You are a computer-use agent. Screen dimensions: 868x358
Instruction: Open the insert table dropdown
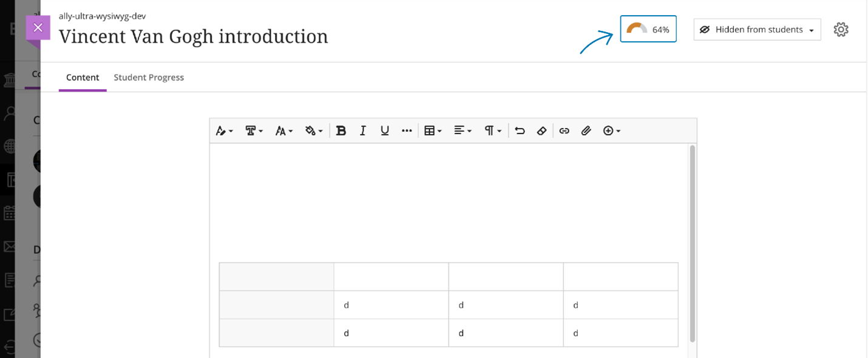[x=433, y=130]
